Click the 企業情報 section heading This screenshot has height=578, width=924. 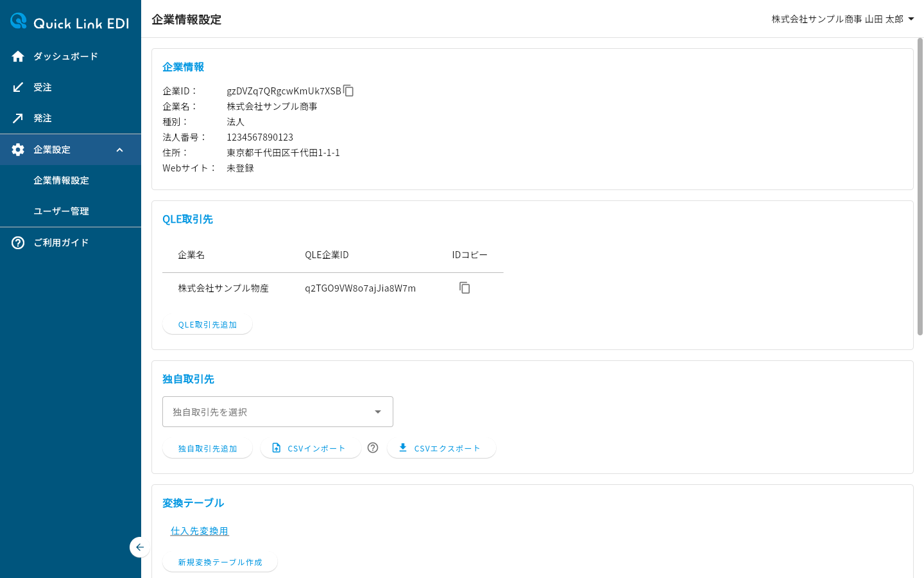point(183,67)
